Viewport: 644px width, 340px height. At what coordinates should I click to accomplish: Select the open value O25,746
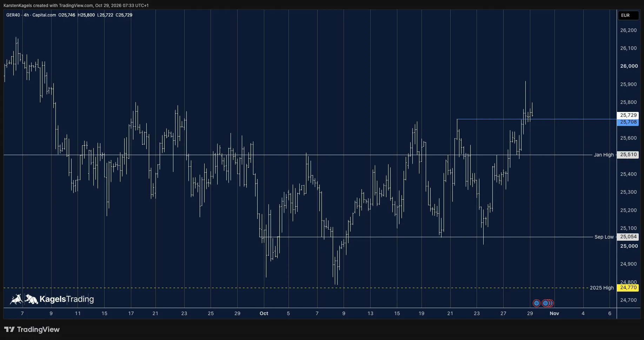click(x=67, y=15)
